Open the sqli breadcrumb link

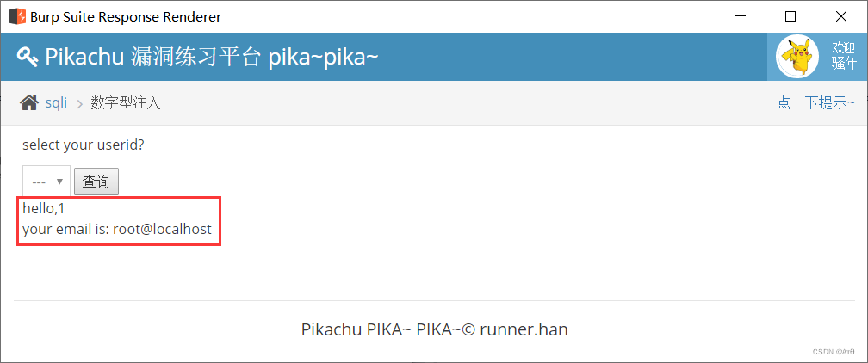56,103
